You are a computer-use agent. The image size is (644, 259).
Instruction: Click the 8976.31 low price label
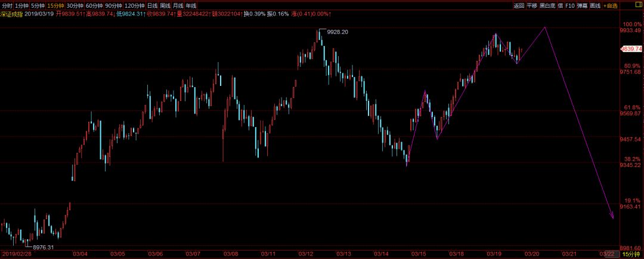point(43,247)
